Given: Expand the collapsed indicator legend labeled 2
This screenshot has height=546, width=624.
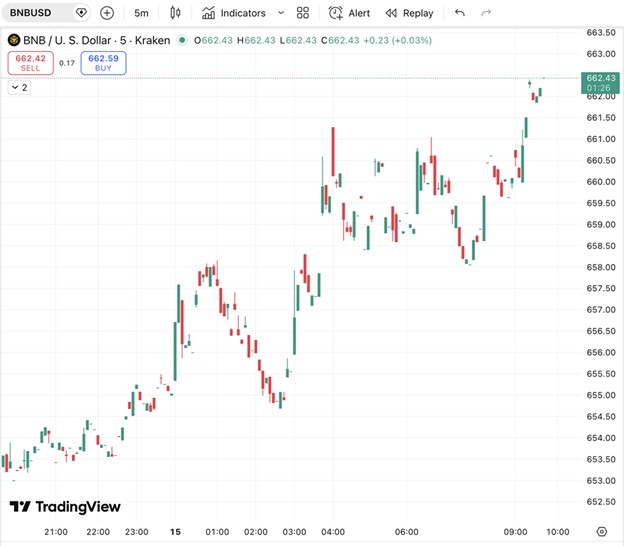Looking at the screenshot, I should pos(19,88).
